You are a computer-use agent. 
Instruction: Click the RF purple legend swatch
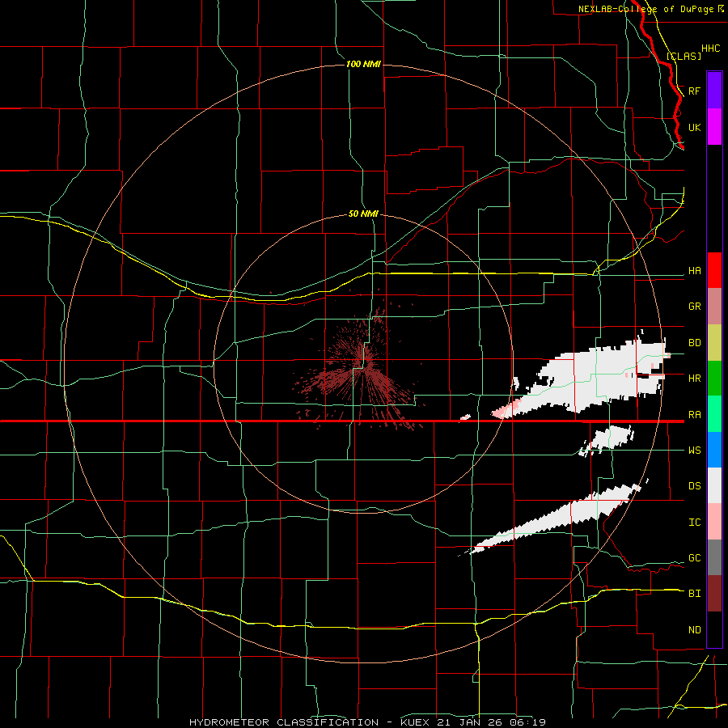(714, 91)
